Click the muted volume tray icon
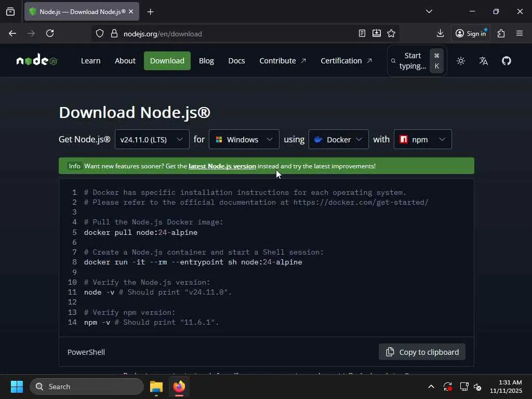Image resolution: width=532 pixels, height=399 pixels. (477, 387)
